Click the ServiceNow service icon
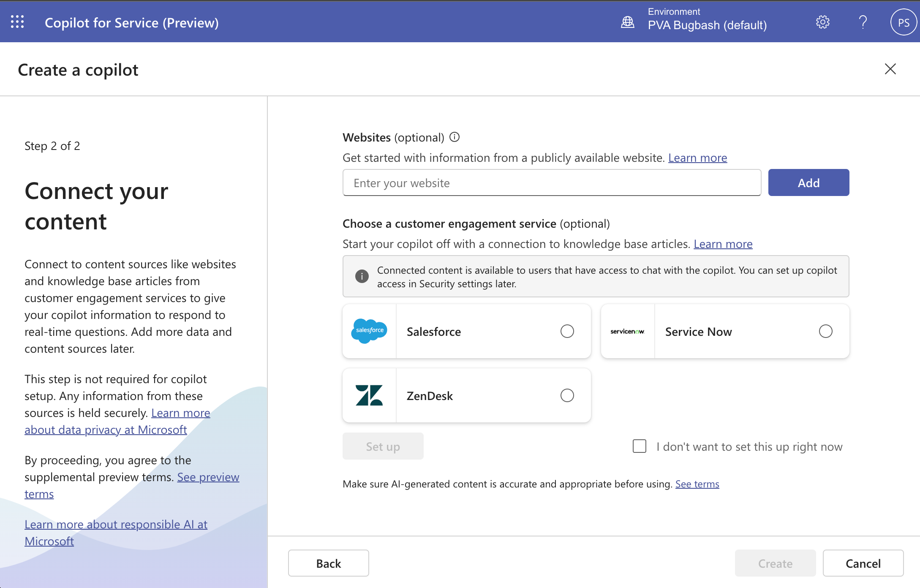 (628, 331)
